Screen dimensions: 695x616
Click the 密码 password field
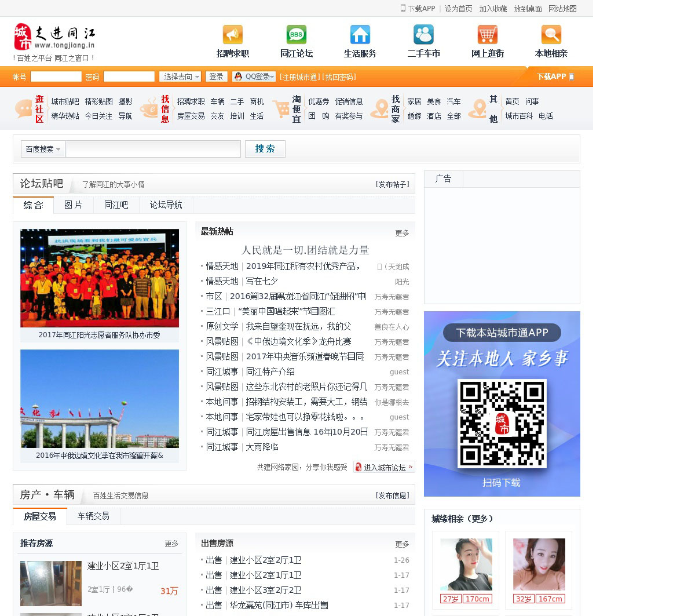[x=129, y=76]
